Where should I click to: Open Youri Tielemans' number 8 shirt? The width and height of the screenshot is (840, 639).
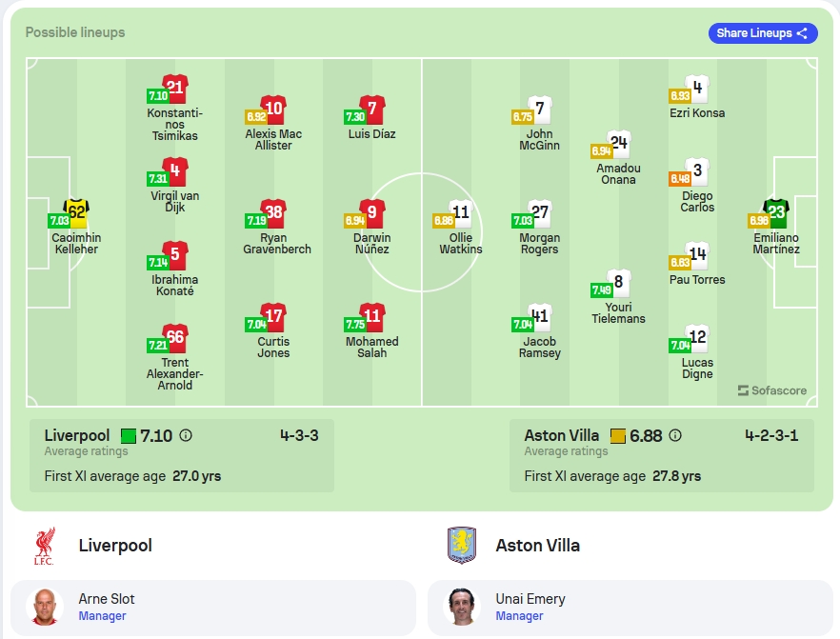618,282
